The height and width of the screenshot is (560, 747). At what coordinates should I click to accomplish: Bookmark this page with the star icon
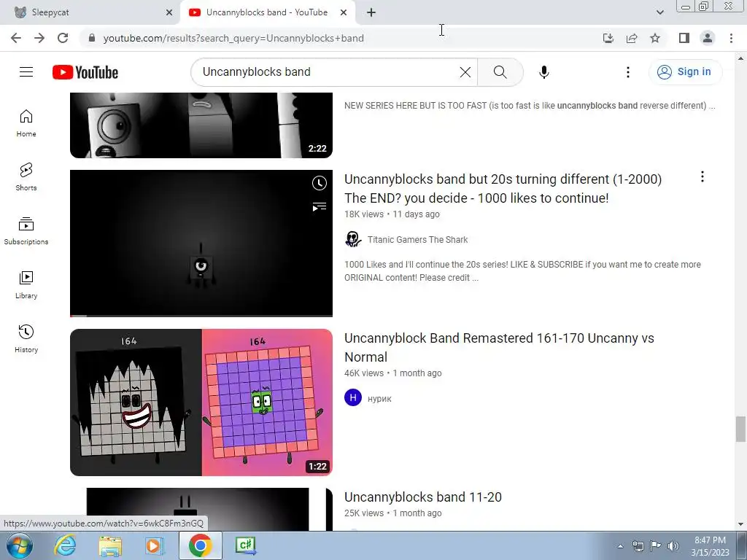(x=655, y=38)
